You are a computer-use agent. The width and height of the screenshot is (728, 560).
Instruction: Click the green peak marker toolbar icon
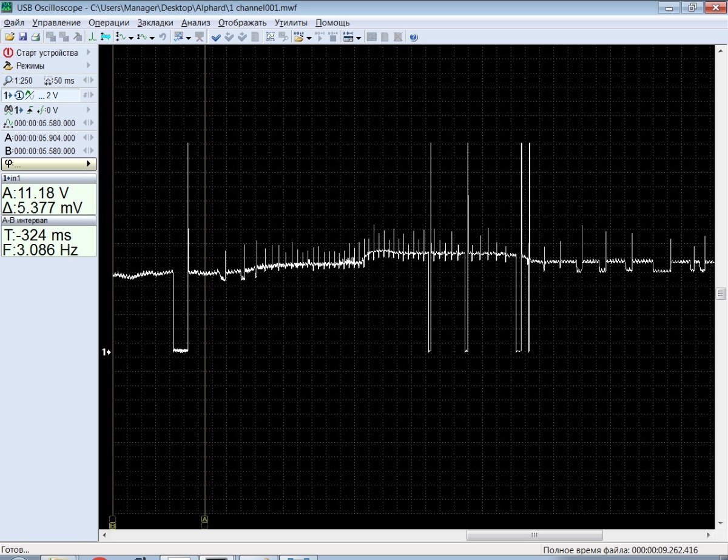point(92,37)
